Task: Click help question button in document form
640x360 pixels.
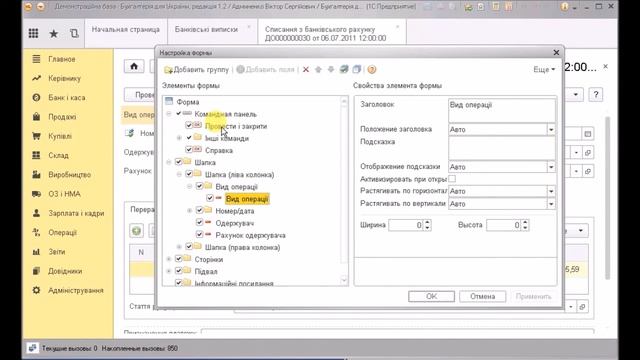Action: (x=596, y=95)
